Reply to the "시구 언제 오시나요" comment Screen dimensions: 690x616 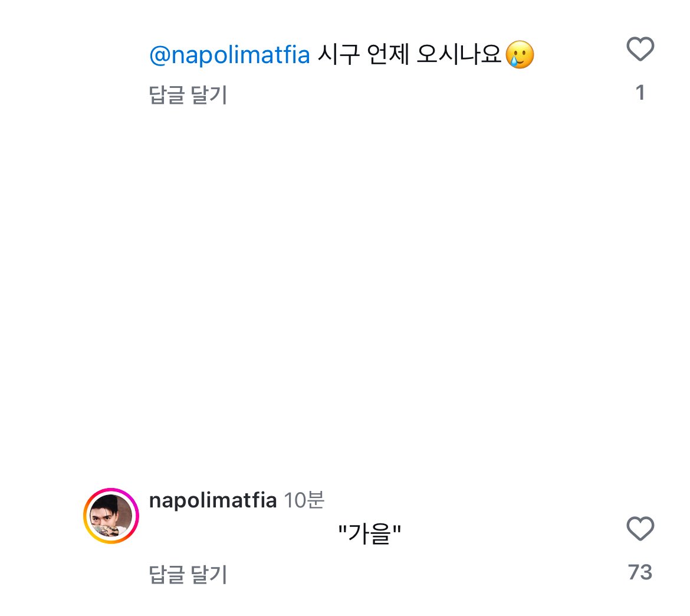pyautogui.click(x=188, y=95)
